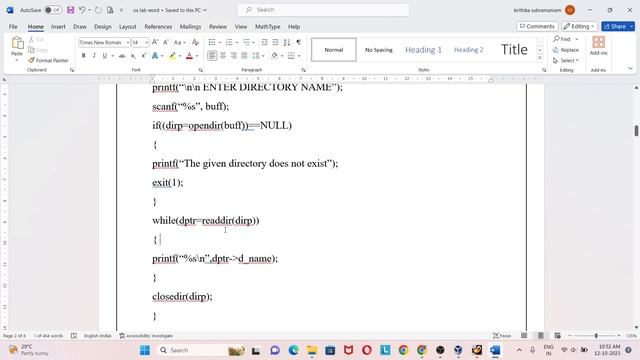Screen dimensions: 640x360
Task: Toggle the AutoSave switch
Action: 53,10
